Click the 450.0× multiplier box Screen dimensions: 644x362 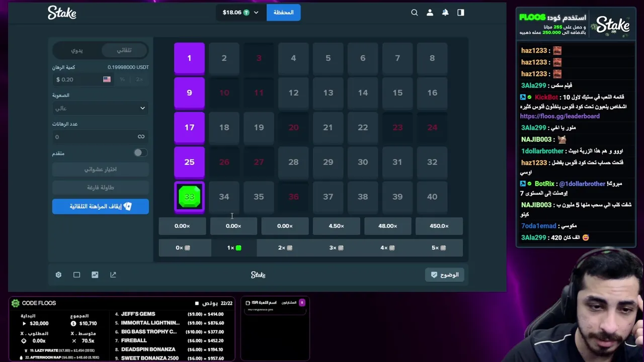tap(439, 226)
